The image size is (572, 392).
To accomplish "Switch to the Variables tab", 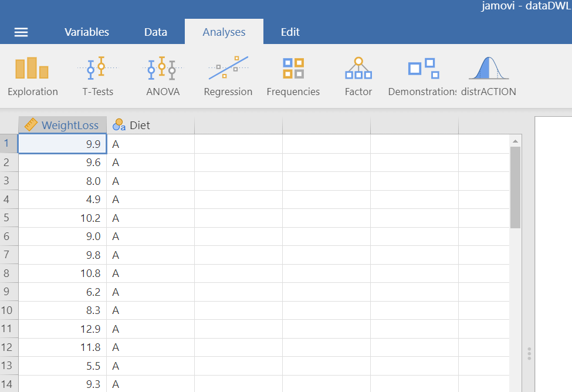I will tap(87, 32).
